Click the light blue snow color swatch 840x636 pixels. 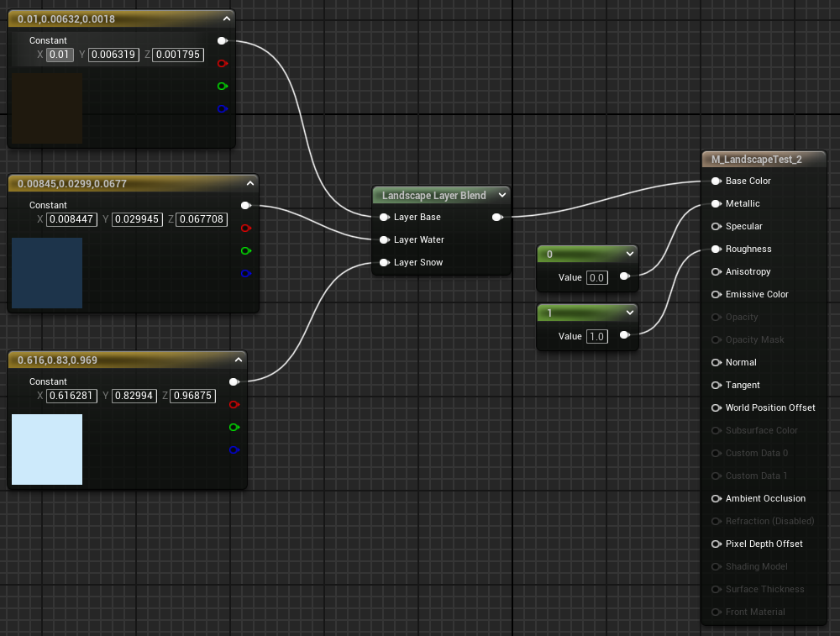[x=47, y=449]
